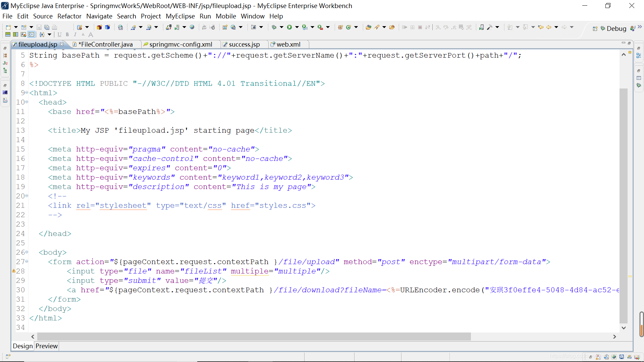Click the New Java Package icon
Screen dimensions: 644x362
(340, 27)
